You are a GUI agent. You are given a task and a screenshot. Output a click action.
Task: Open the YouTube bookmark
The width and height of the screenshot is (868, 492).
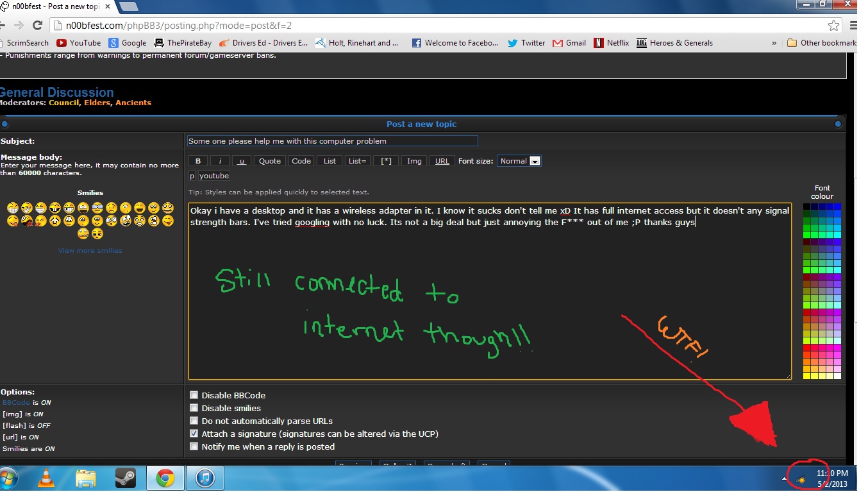click(x=79, y=43)
